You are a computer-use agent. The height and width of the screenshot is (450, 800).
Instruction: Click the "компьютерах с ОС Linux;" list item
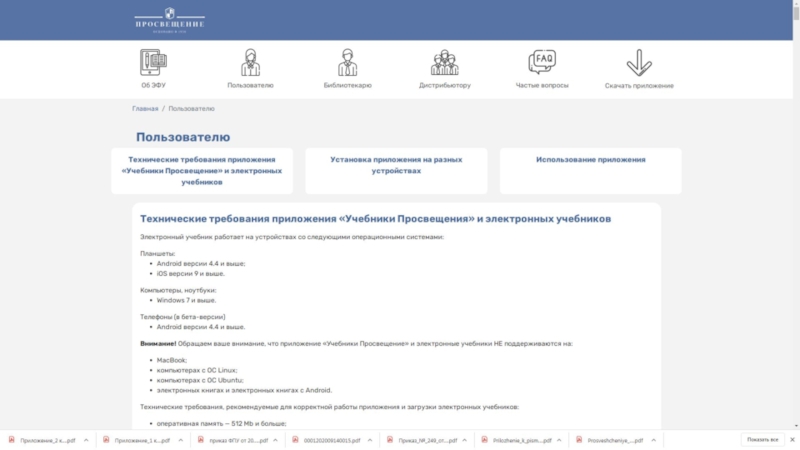(x=197, y=370)
